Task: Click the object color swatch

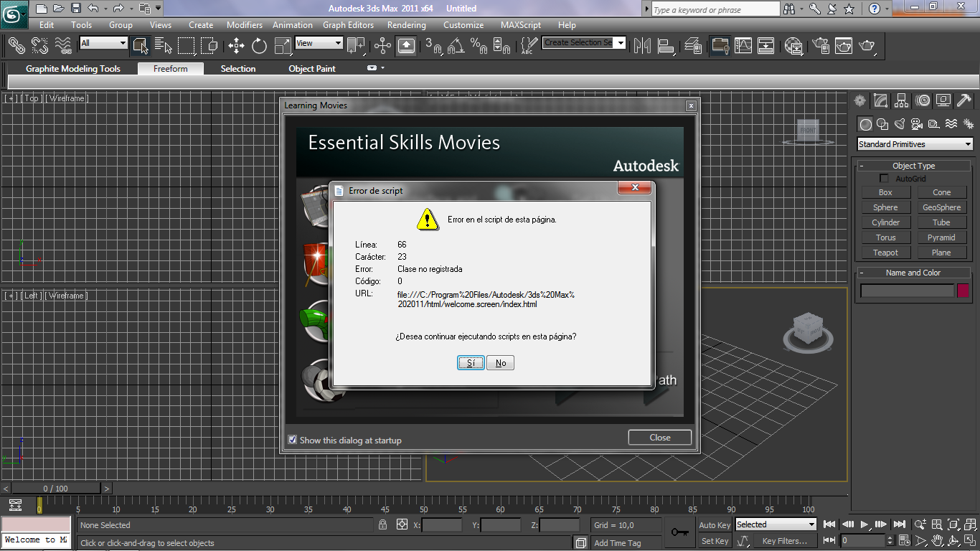Action: coord(963,291)
